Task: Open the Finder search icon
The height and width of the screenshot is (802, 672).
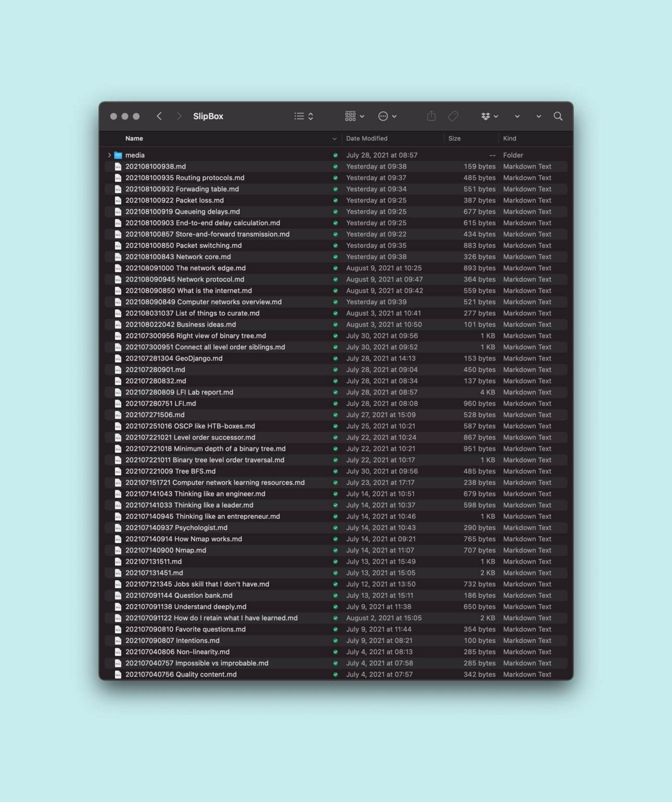Action: click(558, 116)
